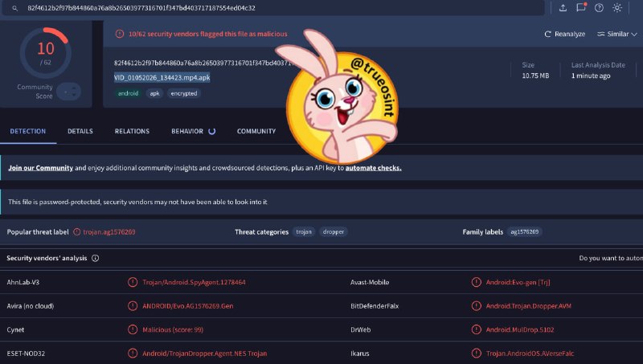Toggle the light theme sun icon
Viewport: 643px width, 364px height.
(x=617, y=8)
